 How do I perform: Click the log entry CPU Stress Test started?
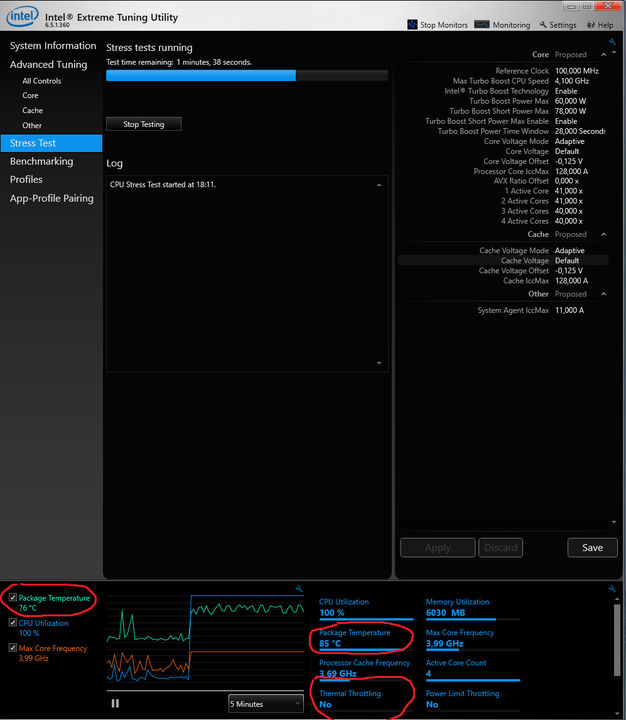(x=163, y=185)
